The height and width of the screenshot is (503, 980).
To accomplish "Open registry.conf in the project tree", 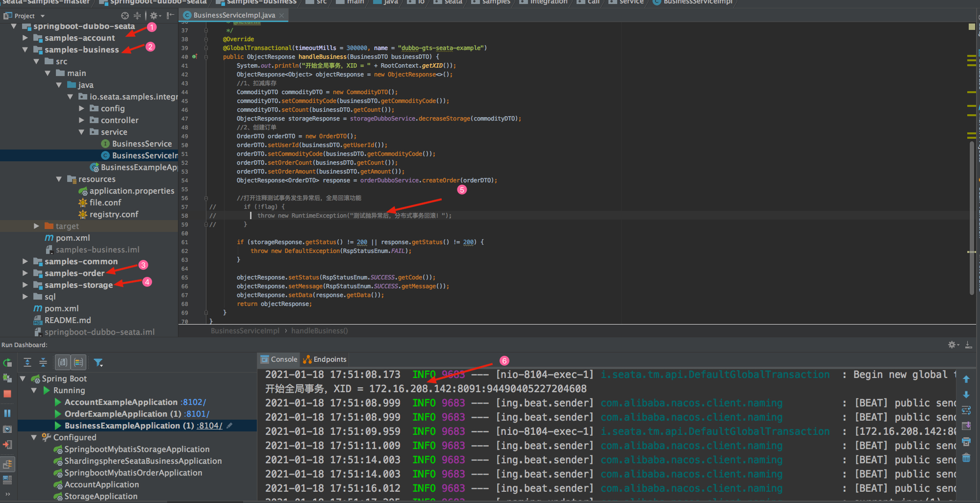I will pos(108,214).
